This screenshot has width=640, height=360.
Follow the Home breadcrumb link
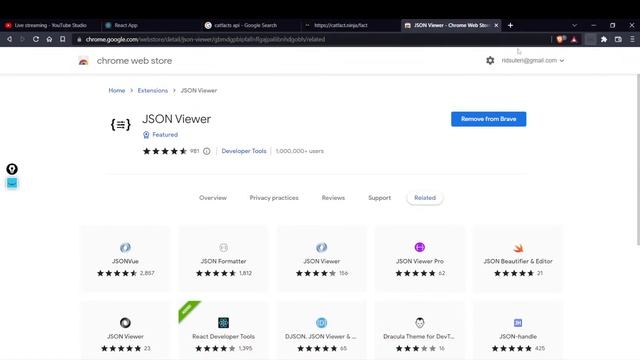pyautogui.click(x=117, y=91)
